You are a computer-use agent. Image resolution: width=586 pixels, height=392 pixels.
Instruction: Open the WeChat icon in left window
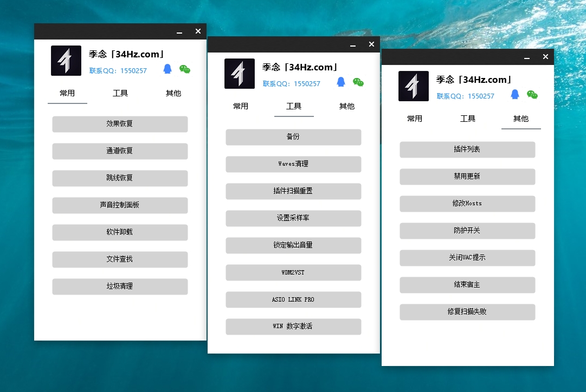click(185, 69)
